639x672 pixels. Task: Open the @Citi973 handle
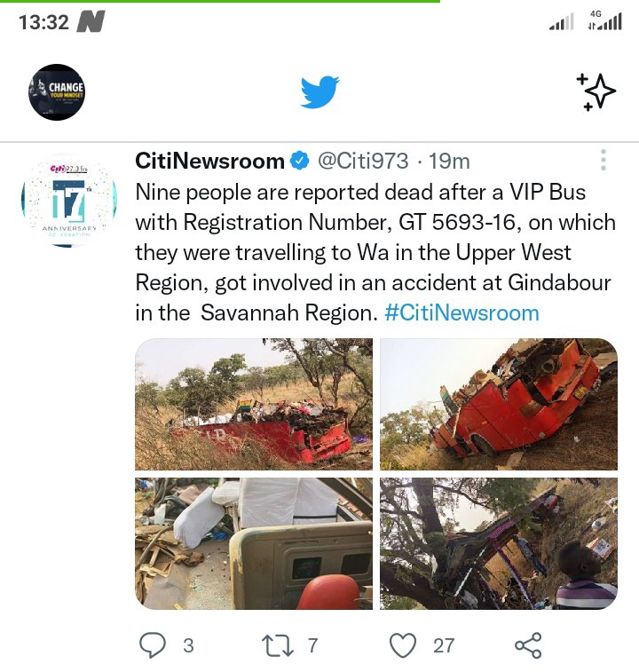[363, 162]
